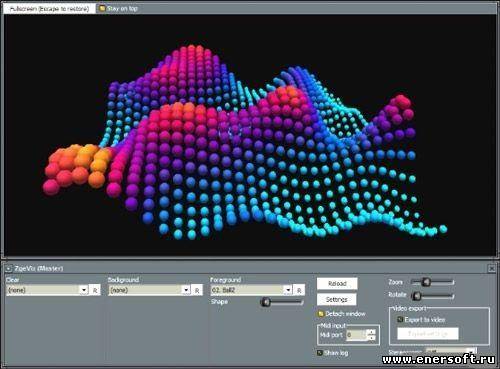Open the Settings button
Screen dimensions: 500x369
pyautogui.click(x=337, y=299)
